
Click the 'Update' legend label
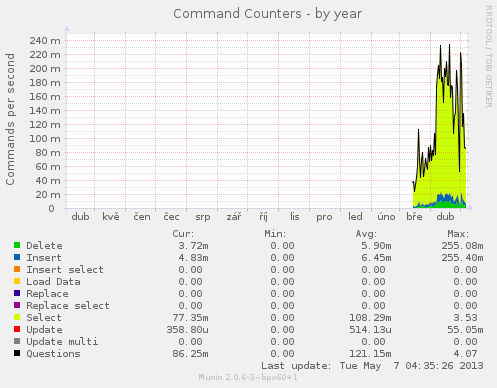[44, 330]
